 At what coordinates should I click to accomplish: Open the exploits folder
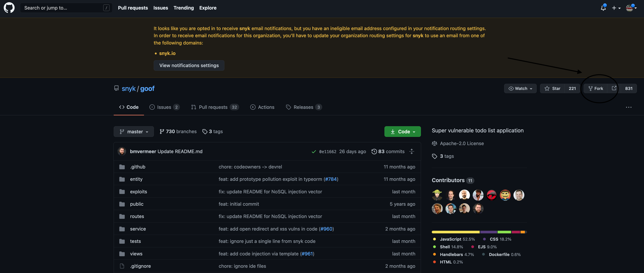[x=138, y=192]
